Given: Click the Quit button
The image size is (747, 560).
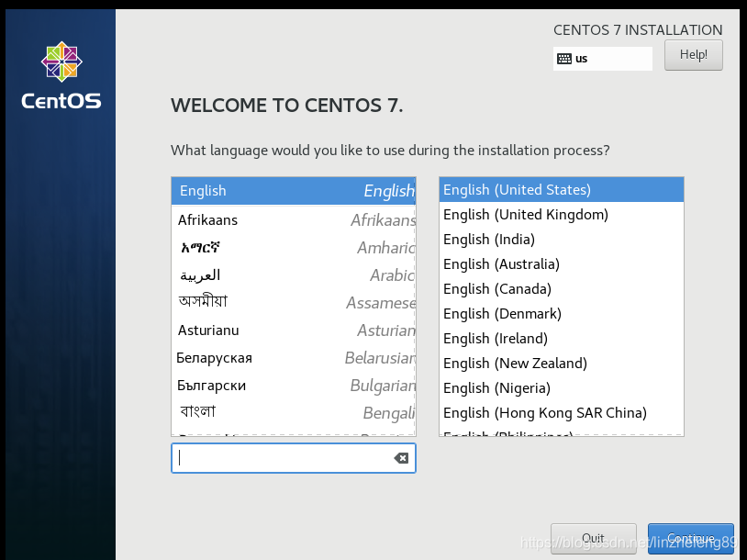Looking at the screenshot, I should [x=594, y=539].
